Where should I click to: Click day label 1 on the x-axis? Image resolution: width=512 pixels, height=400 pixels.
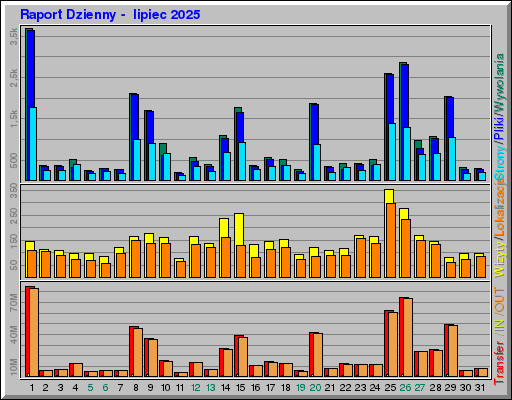tap(32, 388)
